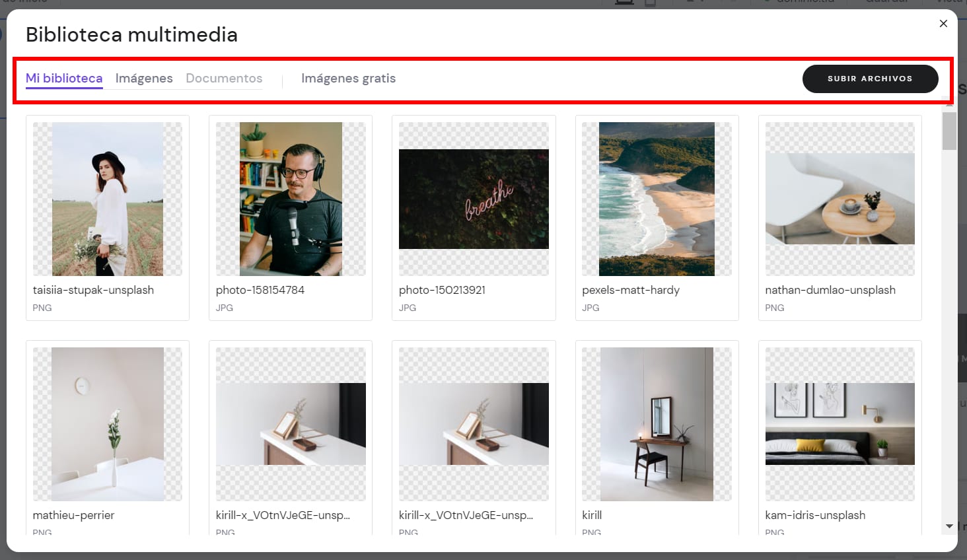The width and height of the screenshot is (967, 560).
Task: Select the second kirill-x_VOtnVJeGE desk image
Action: pos(474,424)
